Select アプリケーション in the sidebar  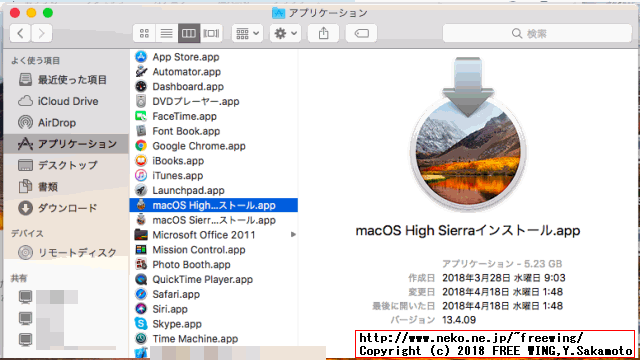(x=65, y=144)
